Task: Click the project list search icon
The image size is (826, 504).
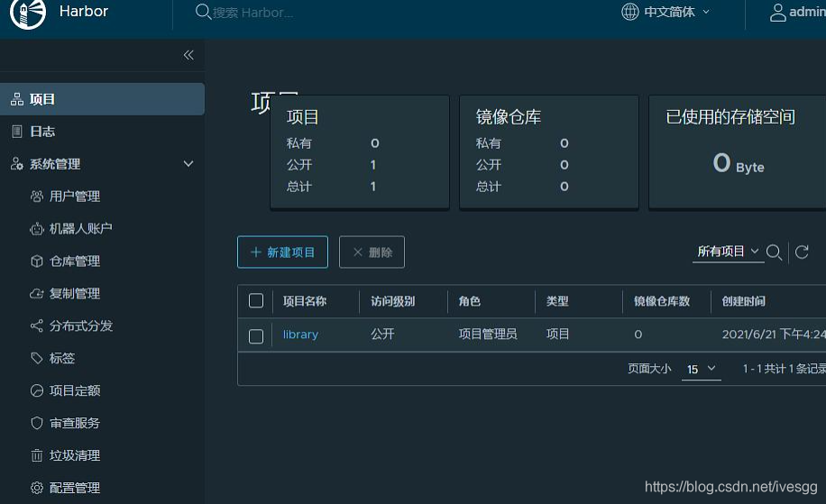Action: click(x=774, y=252)
